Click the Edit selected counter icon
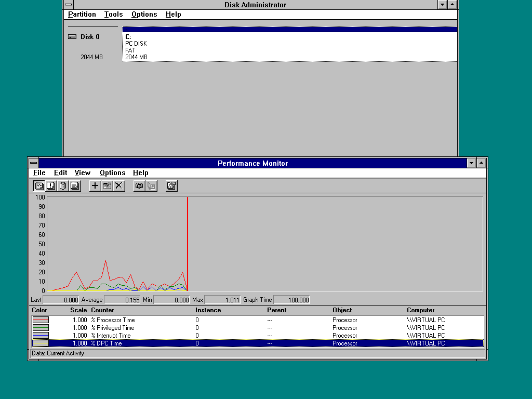The height and width of the screenshot is (399, 532). [x=107, y=186]
